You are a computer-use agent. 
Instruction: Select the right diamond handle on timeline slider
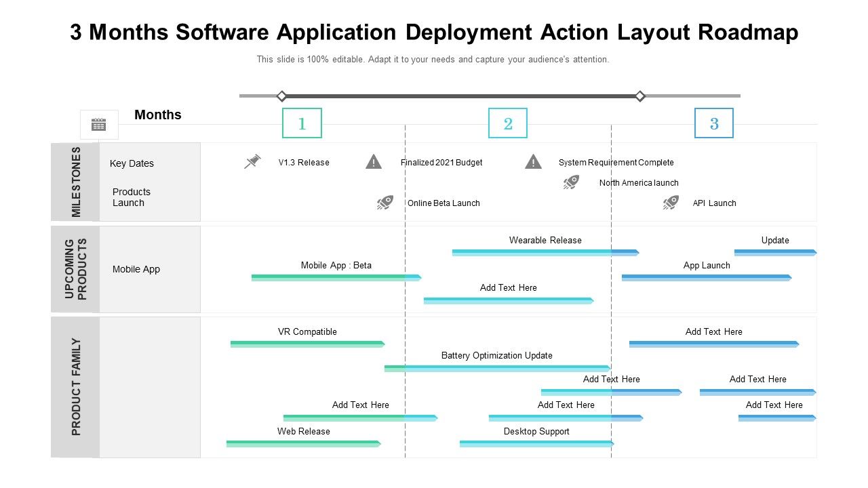pos(639,96)
